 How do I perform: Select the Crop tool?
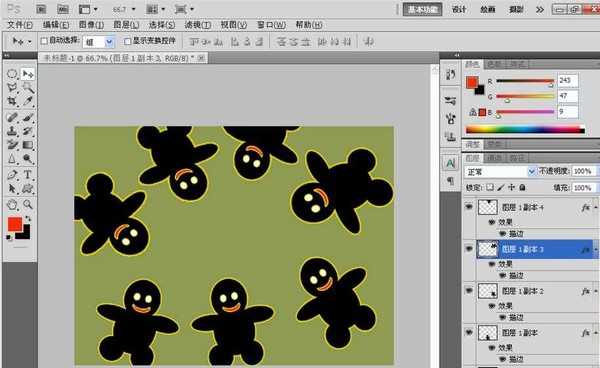(12, 101)
